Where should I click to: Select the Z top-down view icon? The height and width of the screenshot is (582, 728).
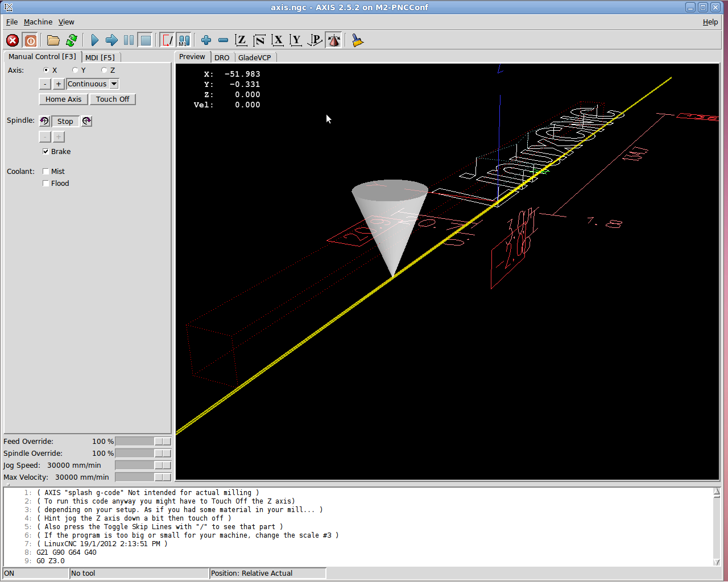tap(241, 40)
